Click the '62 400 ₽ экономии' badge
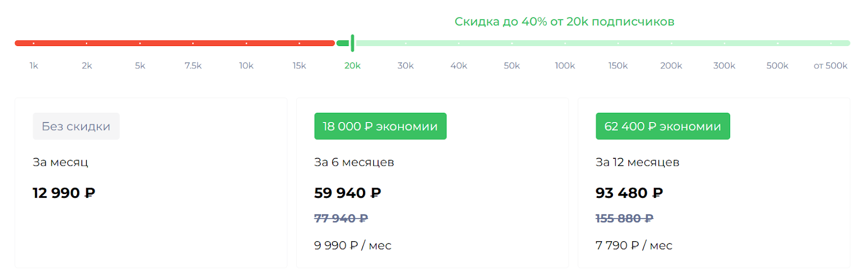This screenshot has height=271, width=868. pyautogui.click(x=662, y=126)
